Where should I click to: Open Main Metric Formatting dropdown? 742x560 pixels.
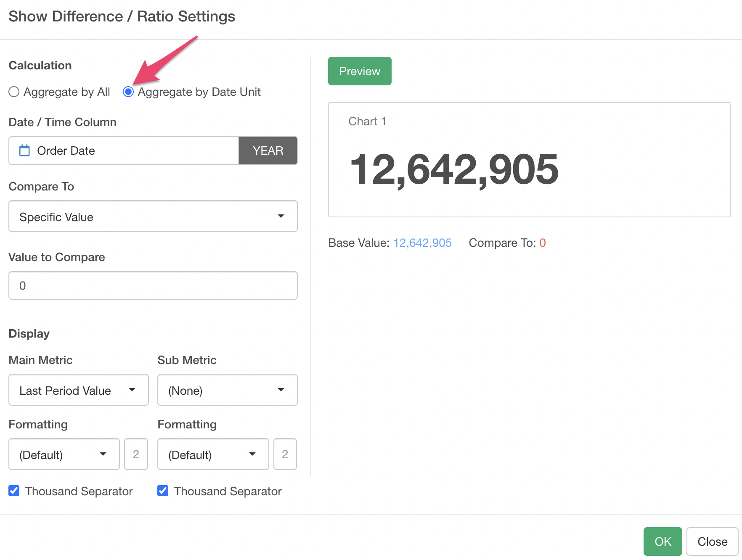[x=64, y=454]
